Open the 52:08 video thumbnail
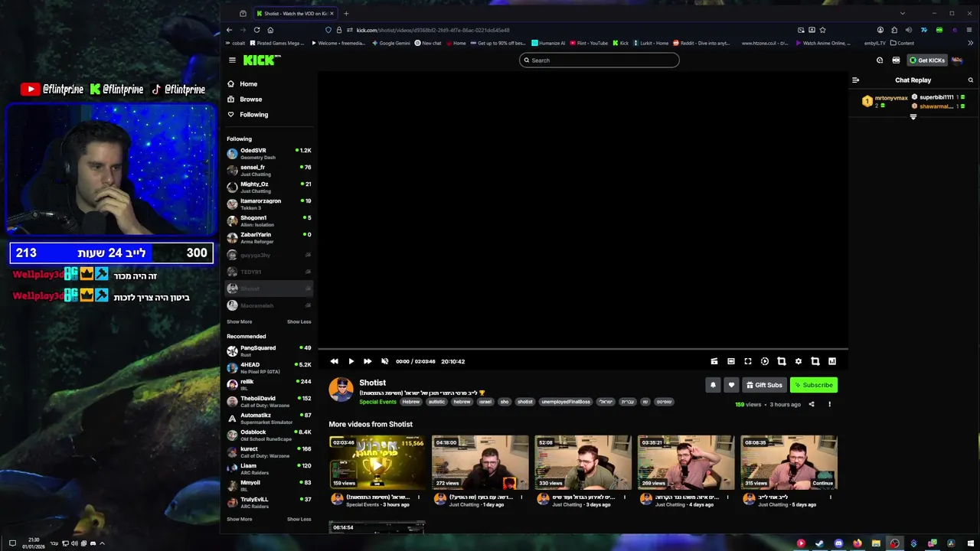Screen dimensions: 980x551 [x=583, y=462]
